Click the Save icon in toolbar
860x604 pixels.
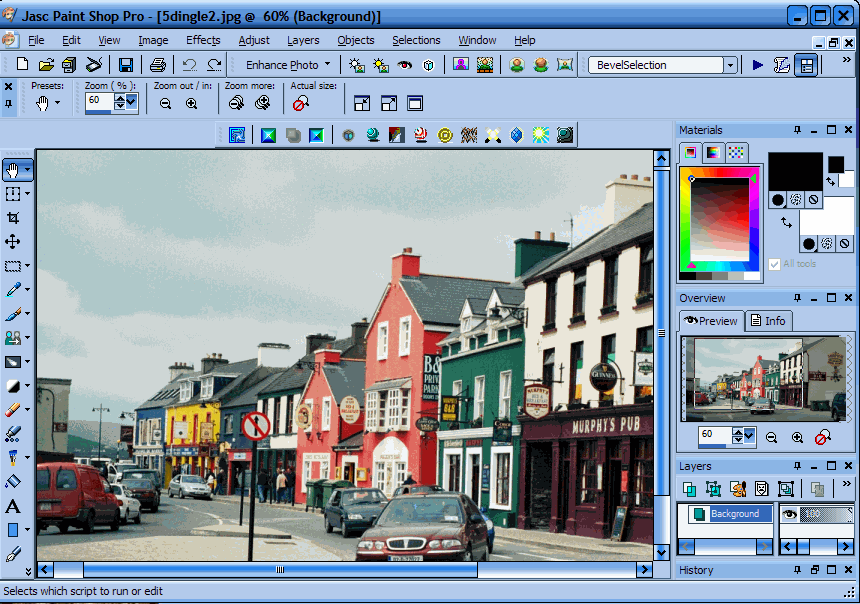coord(126,65)
